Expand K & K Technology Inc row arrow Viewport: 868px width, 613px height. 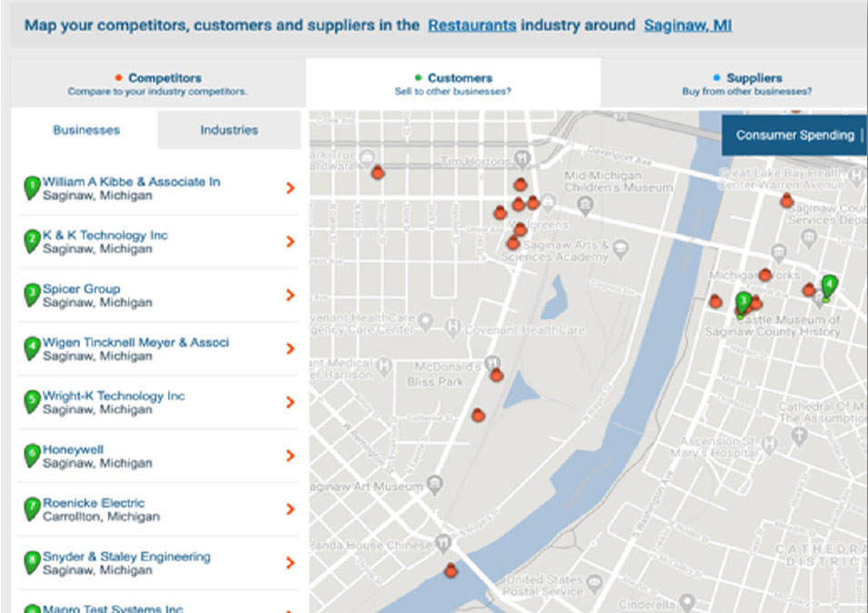pos(290,242)
